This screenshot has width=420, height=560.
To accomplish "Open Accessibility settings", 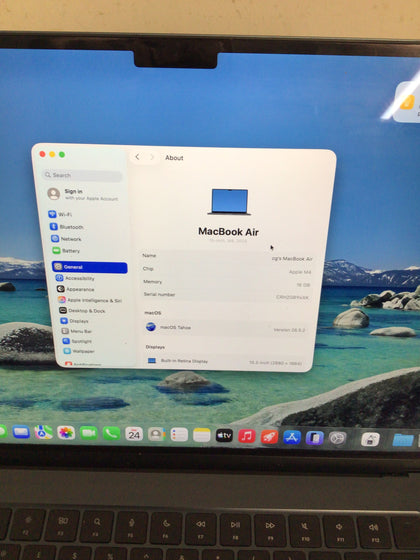I will click(75, 278).
